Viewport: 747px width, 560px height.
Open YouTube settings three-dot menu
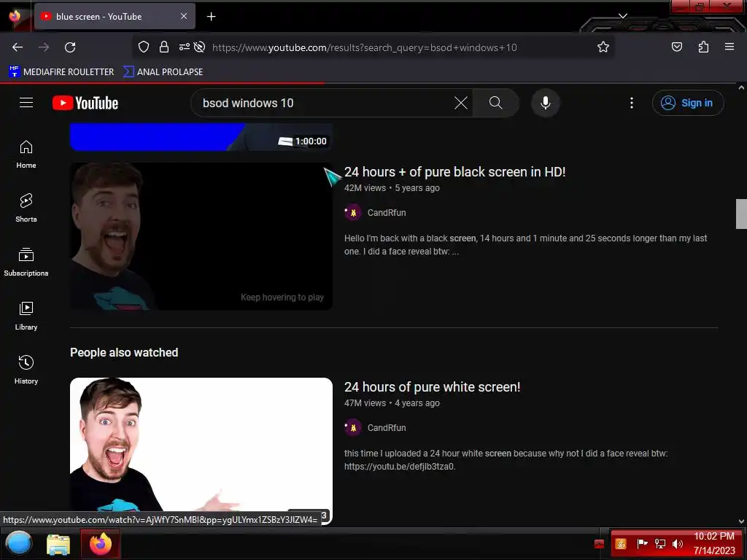[632, 103]
